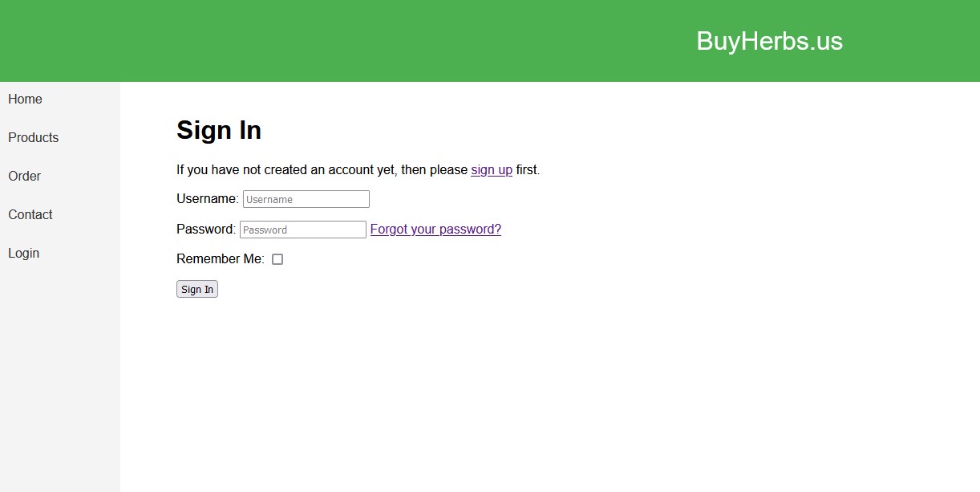Click into the Password input box

(302, 230)
